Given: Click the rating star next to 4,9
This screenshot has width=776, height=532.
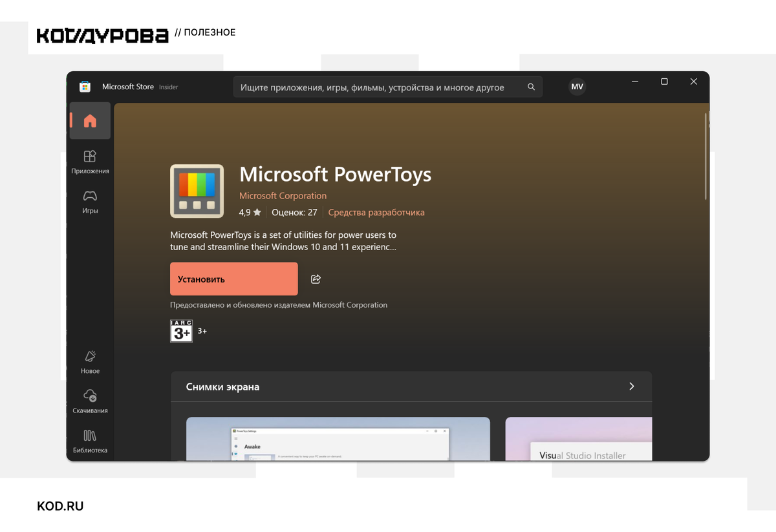Looking at the screenshot, I should (x=257, y=212).
